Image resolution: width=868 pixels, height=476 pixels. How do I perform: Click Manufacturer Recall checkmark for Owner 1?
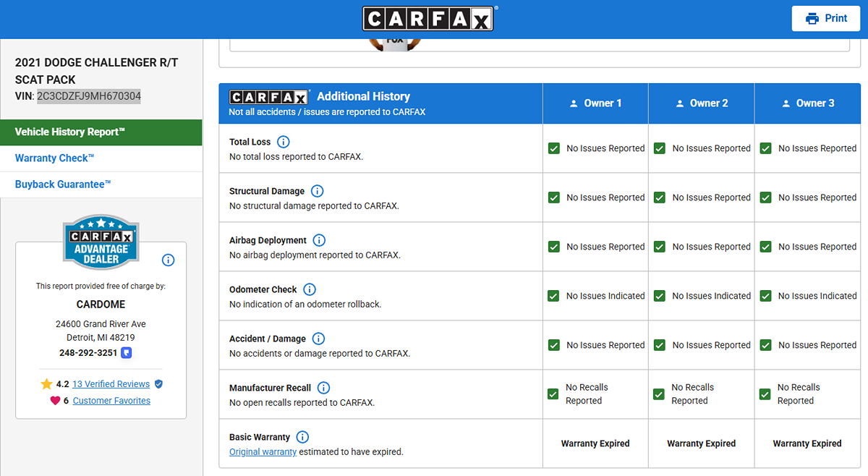coord(553,394)
